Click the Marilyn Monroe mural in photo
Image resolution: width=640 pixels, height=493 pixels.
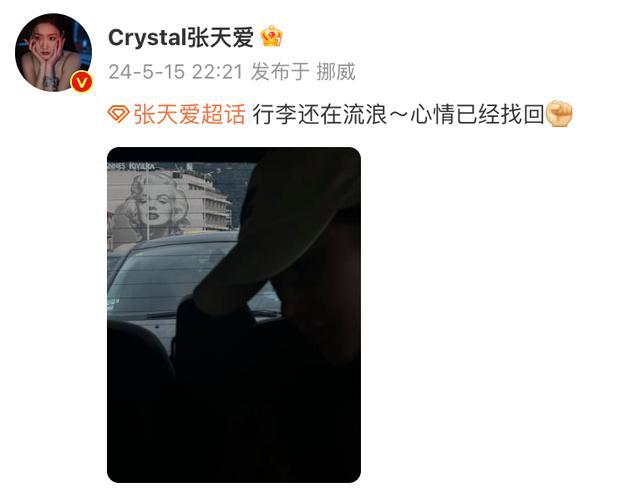tap(153, 207)
